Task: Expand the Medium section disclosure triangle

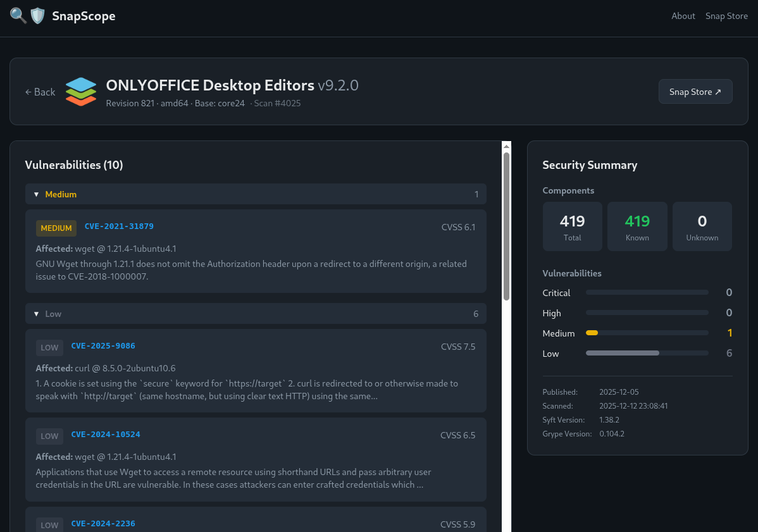Action: pos(36,194)
